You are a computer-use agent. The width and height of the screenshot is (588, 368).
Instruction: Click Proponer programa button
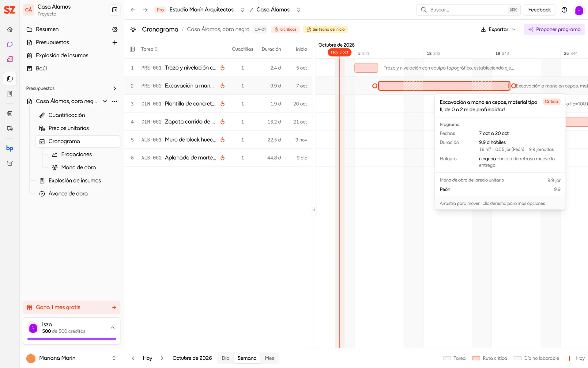(x=554, y=29)
